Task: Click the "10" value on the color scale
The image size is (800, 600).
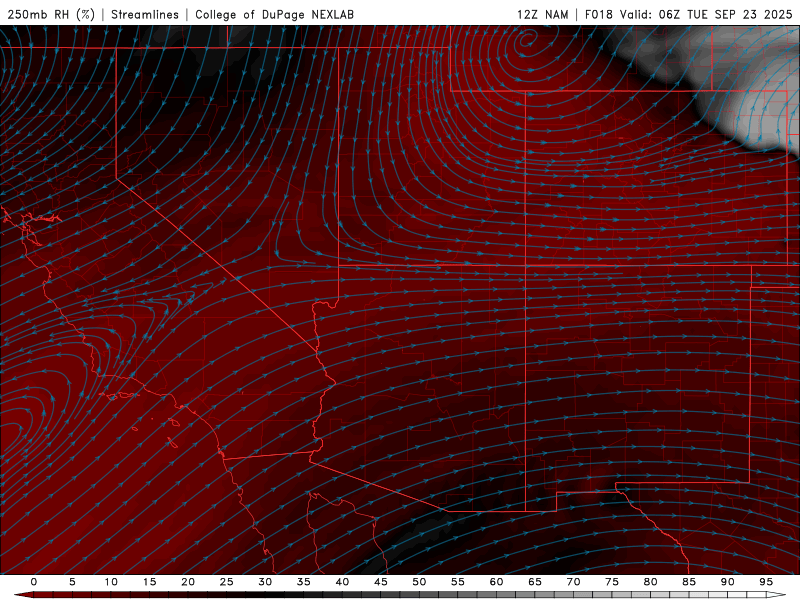Action: (111, 582)
